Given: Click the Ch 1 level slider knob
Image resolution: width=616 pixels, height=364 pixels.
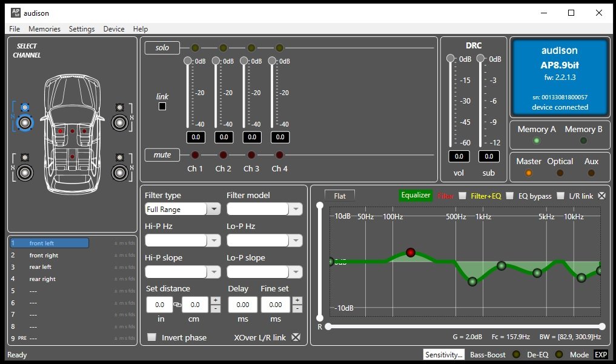Looking at the screenshot, I should click(x=188, y=61).
